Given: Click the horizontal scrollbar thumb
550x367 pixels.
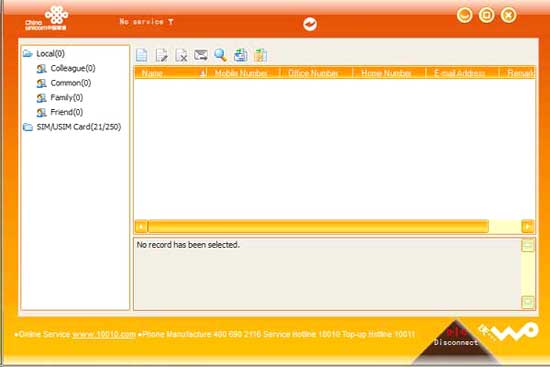Looking at the screenshot, I should tap(318, 227).
